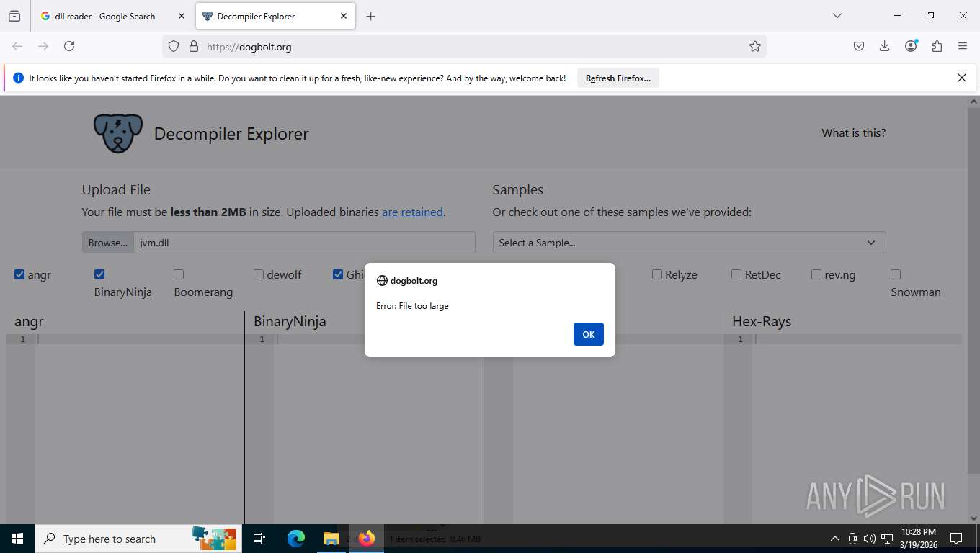Screen dimensions: 980x553
Task: Show hidden system tray icons
Action: click(x=835, y=539)
